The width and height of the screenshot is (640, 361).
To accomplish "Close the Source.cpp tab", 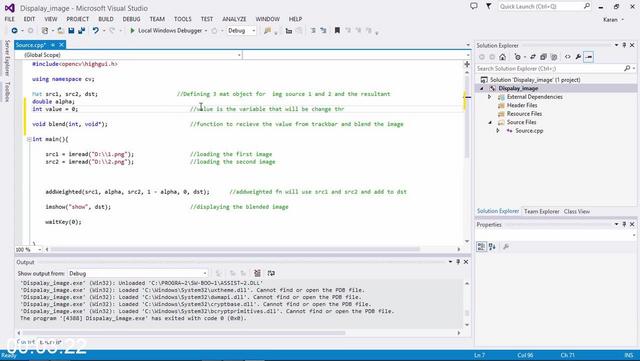I will tap(61, 45).
